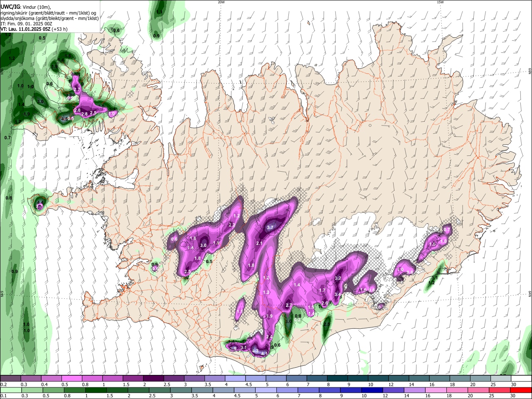
Task: Pick the darkest purple swatch in upper legend
Action: click(x=153, y=379)
